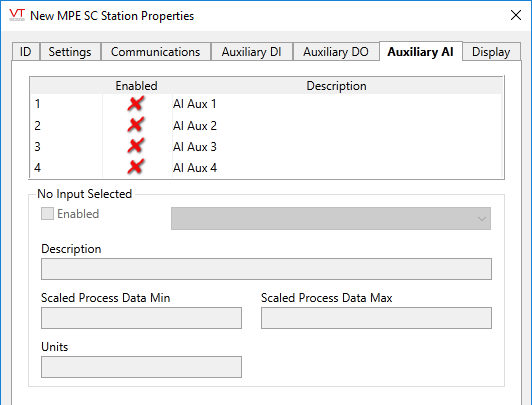Select the AI Aux 3 row
The image size is (532, 405).
[x=266, y=147]
